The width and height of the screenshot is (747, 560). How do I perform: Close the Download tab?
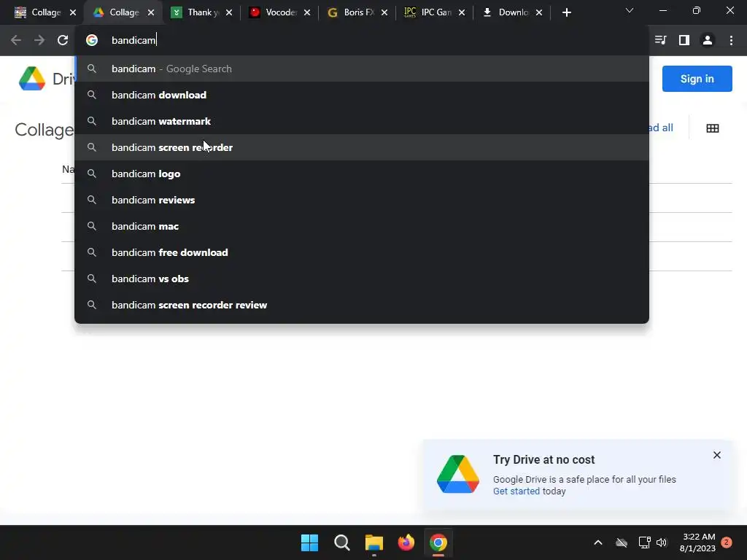[x=539, y=12]
